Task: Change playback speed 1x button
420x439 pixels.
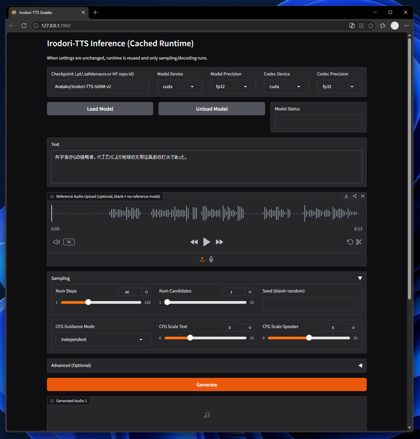Action: click(69, 242)
